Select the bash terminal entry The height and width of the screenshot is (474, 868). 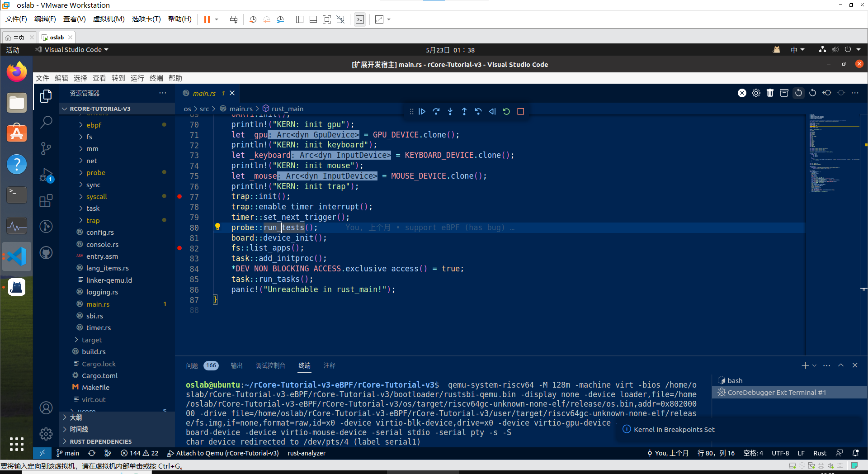pos(789,381)
